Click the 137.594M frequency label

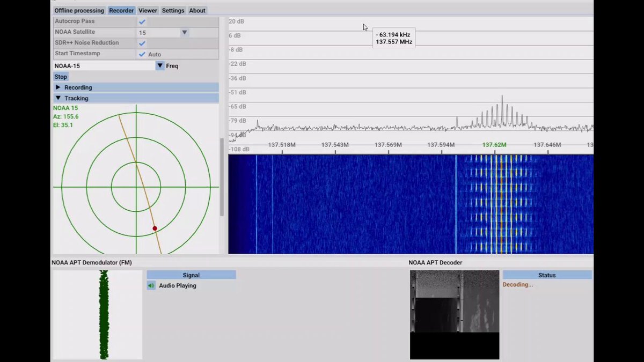441,145
